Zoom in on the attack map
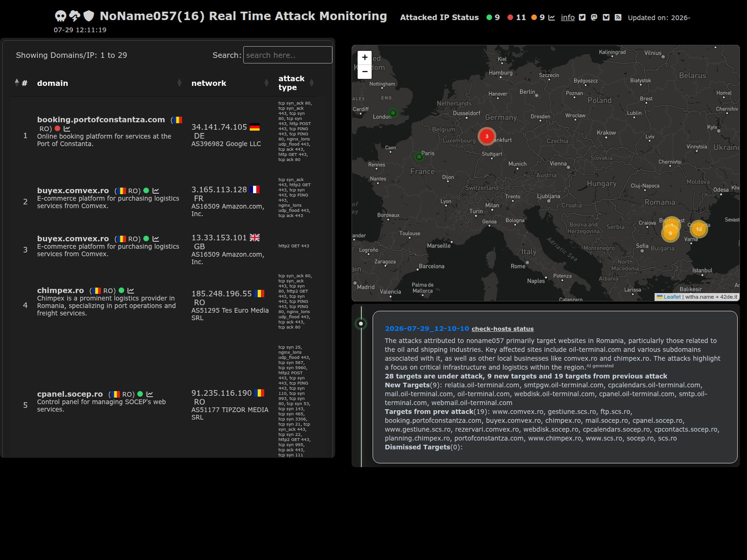 coord(365,57)
